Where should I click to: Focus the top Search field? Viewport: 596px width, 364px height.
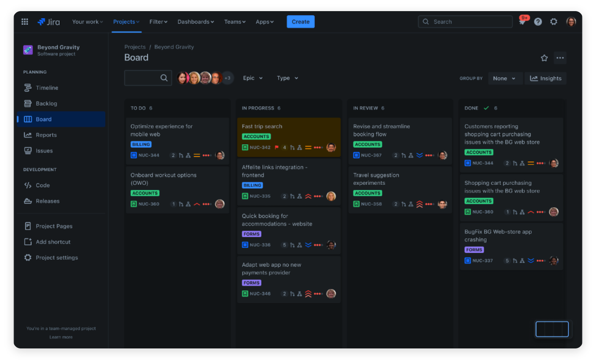point(465,21)
